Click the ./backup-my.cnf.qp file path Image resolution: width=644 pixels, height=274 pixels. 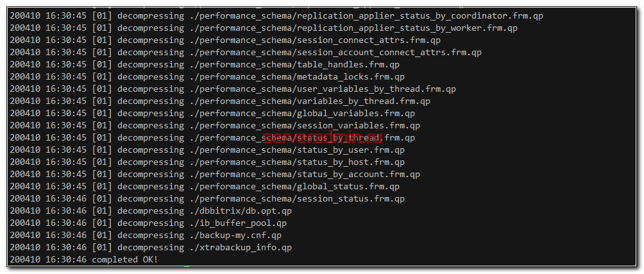point(235,235)
